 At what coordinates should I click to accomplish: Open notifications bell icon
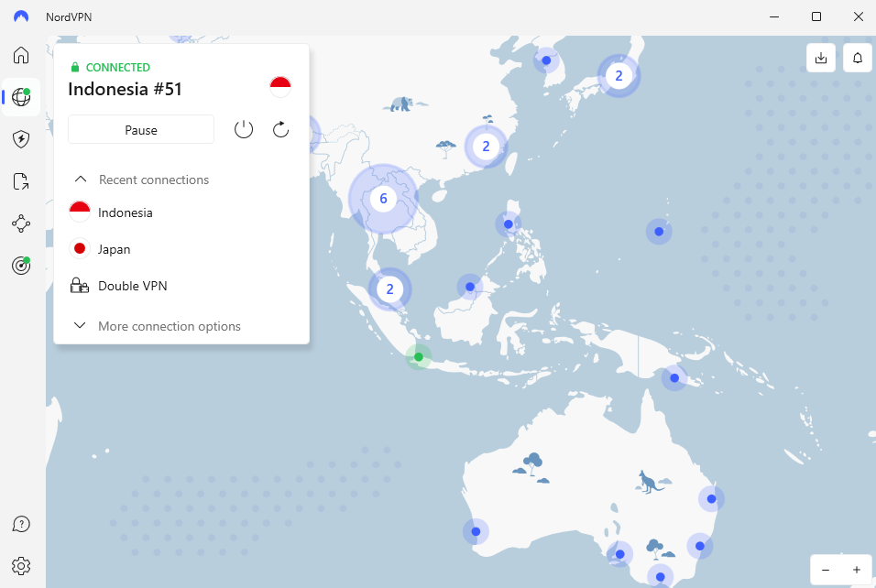point(858,58)
